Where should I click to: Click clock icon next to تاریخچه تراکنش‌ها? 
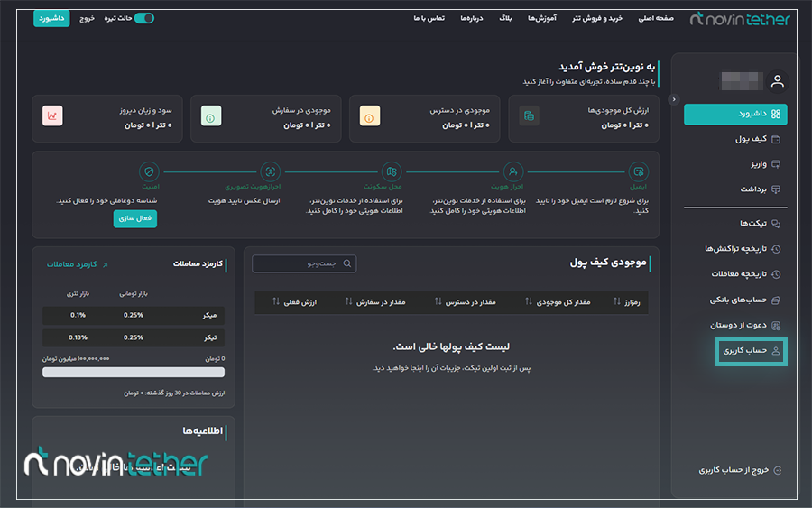click(776, 249)
